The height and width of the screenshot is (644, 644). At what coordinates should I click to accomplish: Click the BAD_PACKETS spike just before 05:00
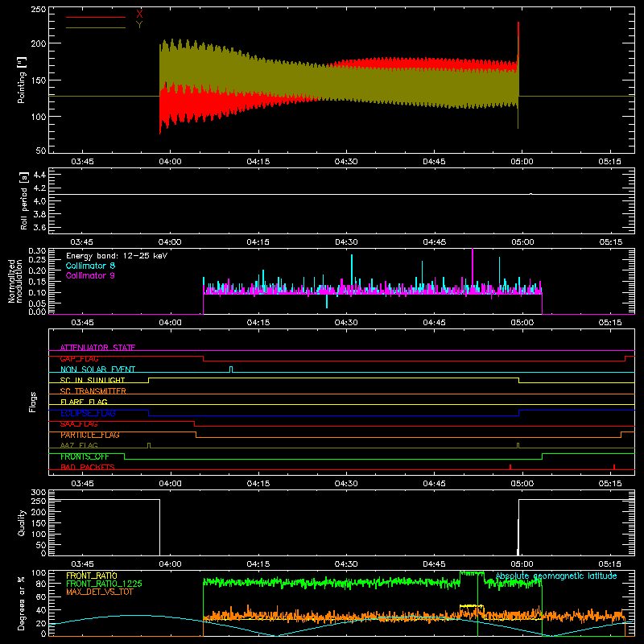(x=510, y=467)
